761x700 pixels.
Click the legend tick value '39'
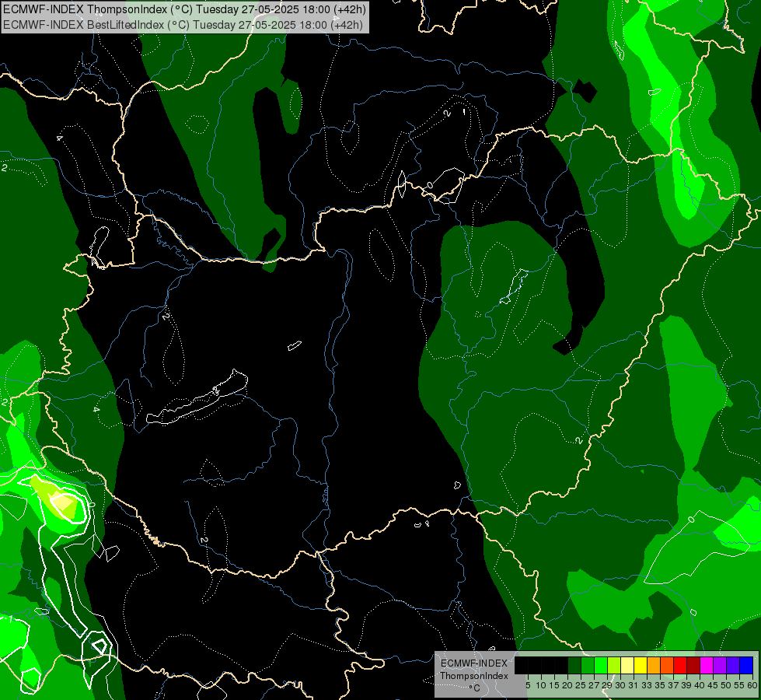[x=686, y=685]
